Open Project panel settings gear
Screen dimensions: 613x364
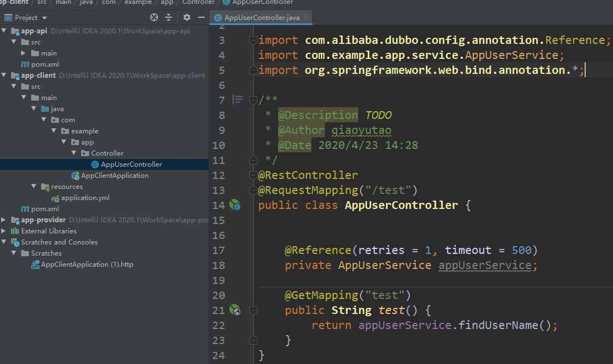tap(186, 17)
